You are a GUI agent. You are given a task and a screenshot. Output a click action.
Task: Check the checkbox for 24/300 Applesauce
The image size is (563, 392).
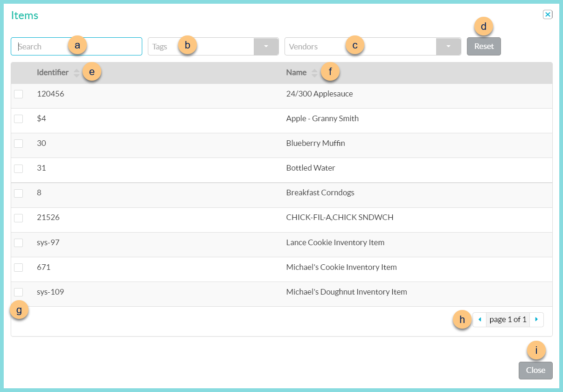(18, 94)
